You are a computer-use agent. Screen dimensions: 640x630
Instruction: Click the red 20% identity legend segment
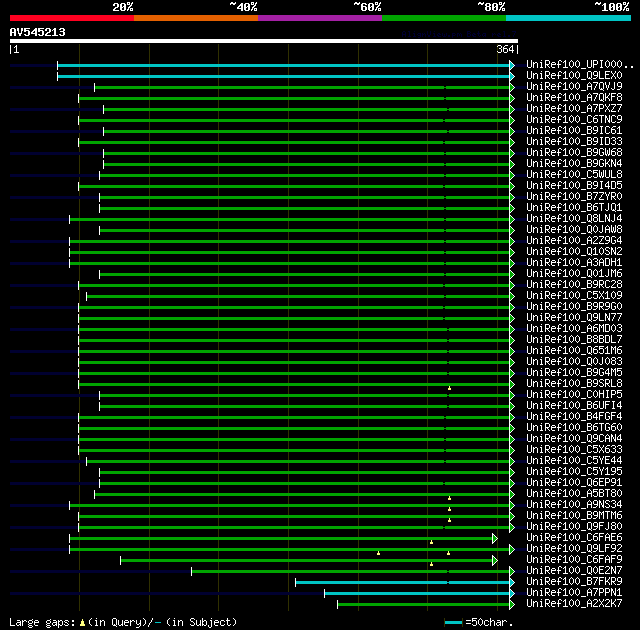click(72, 18)
